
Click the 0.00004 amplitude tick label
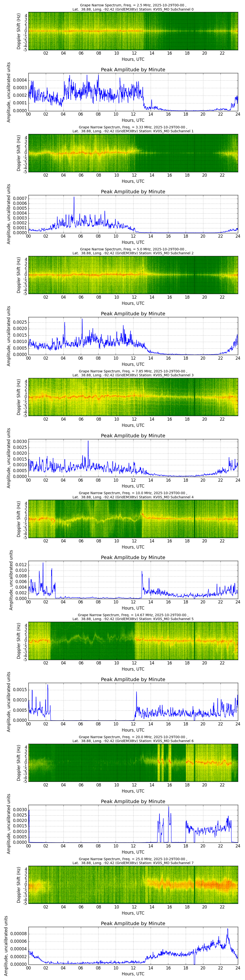[x=19, y=949]
